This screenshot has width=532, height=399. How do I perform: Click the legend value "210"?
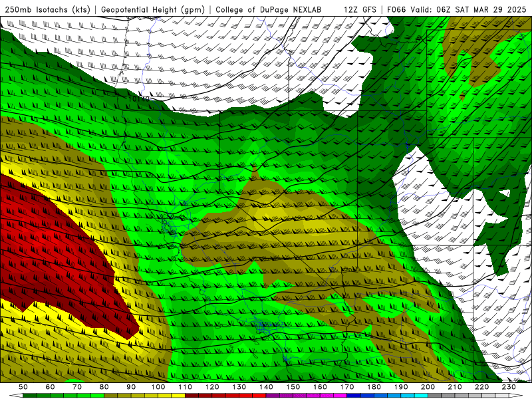[455, 387]
